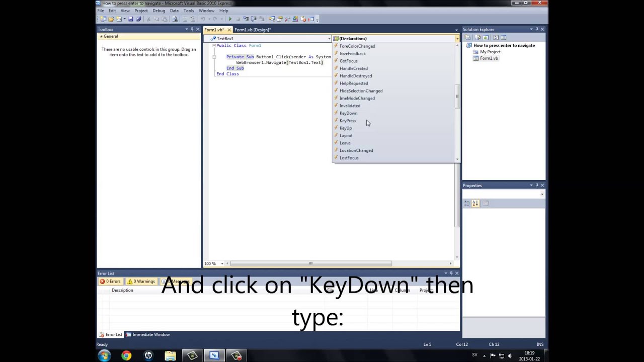Image resolution: width=644 pixels, height=362 pixels.
Task: Click the Error List toolbar icon
Action: pos(303,19)
